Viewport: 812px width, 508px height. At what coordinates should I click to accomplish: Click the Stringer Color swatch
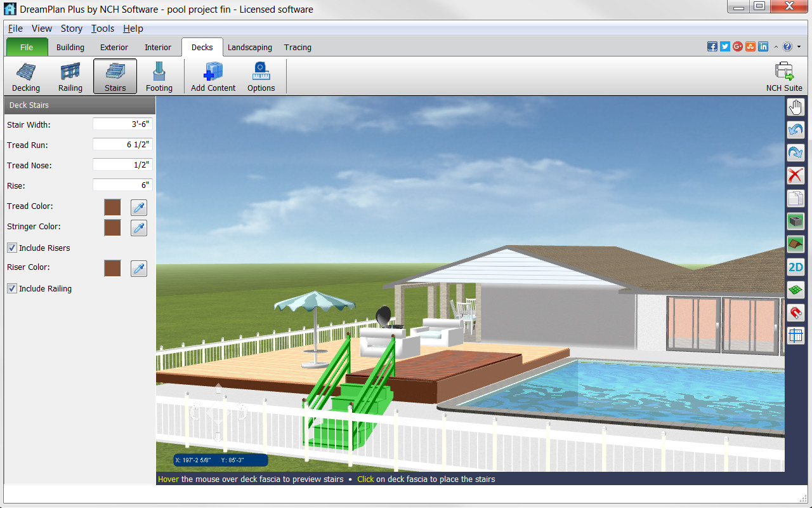(112, 227)
